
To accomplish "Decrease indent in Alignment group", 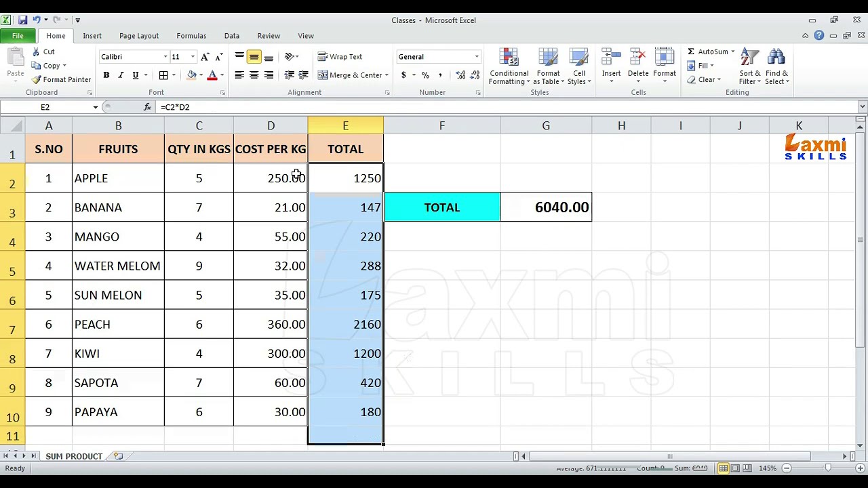I will click(x=290, y=75).
